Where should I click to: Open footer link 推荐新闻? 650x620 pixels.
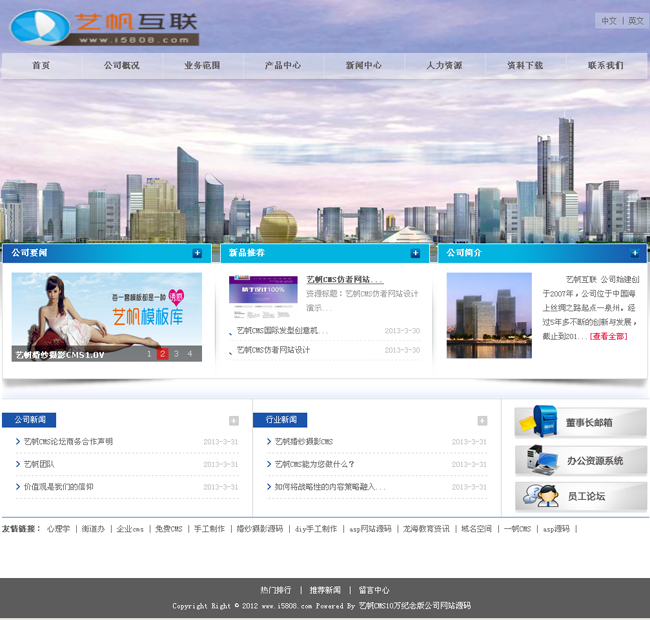[325, 590]
